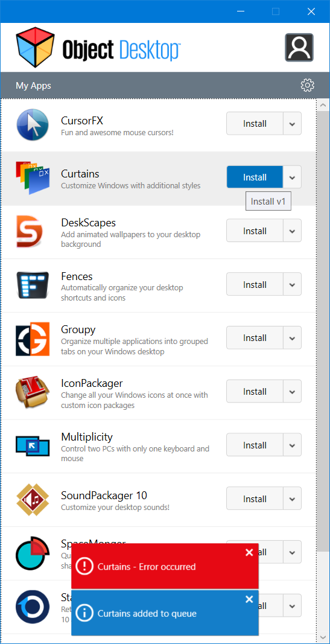The image size is (330, 644).
Task: Click the Groupy title text
Action: [78, 330]
